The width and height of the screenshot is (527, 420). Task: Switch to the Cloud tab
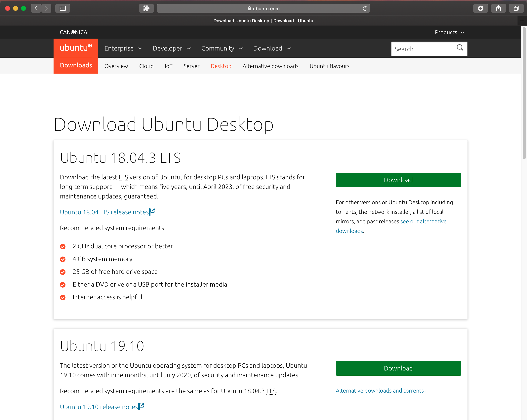[x=146, y=66]
